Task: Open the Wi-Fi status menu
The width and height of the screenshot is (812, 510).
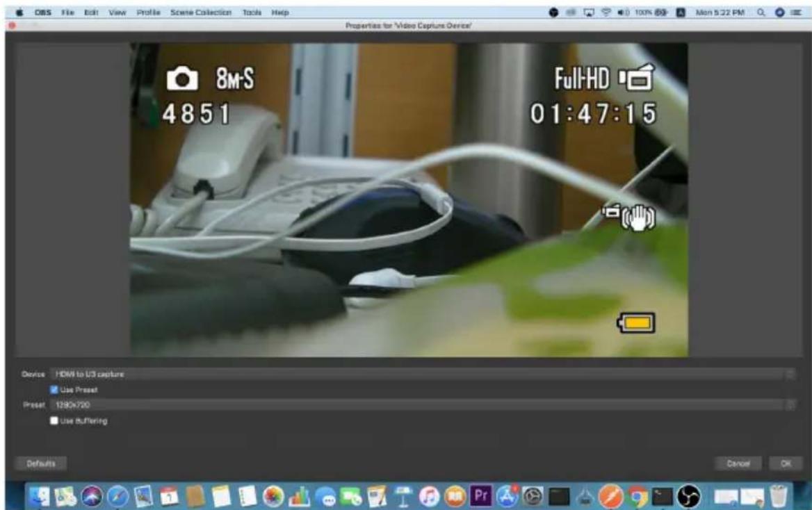Action: 606,13
